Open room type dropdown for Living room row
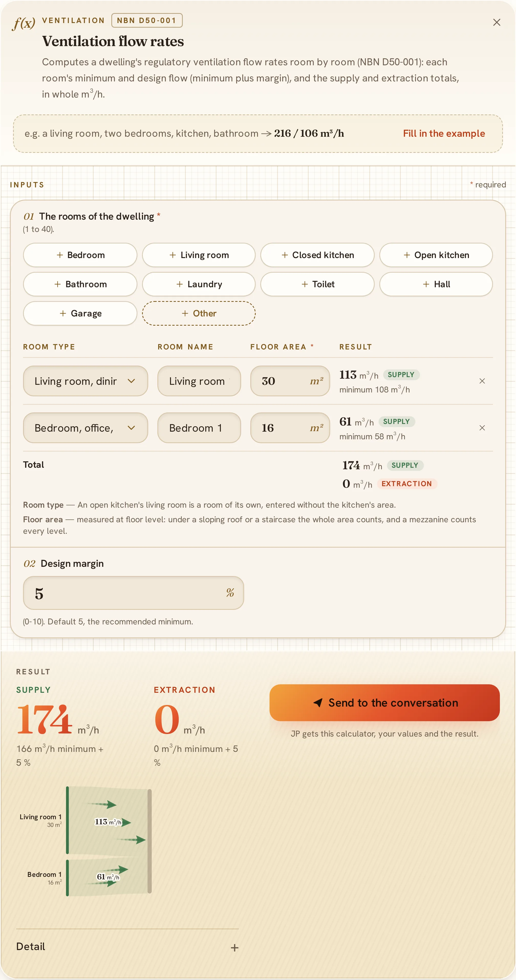The image size is (516, 980). pyautogui.click(x=85, y=381)
